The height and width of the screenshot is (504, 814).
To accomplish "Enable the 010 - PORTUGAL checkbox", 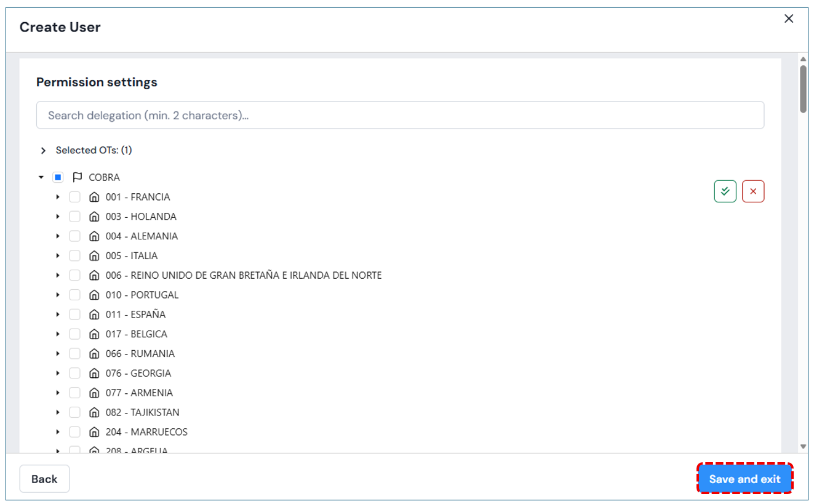I will pyautogui.click(x=74, y=295).
